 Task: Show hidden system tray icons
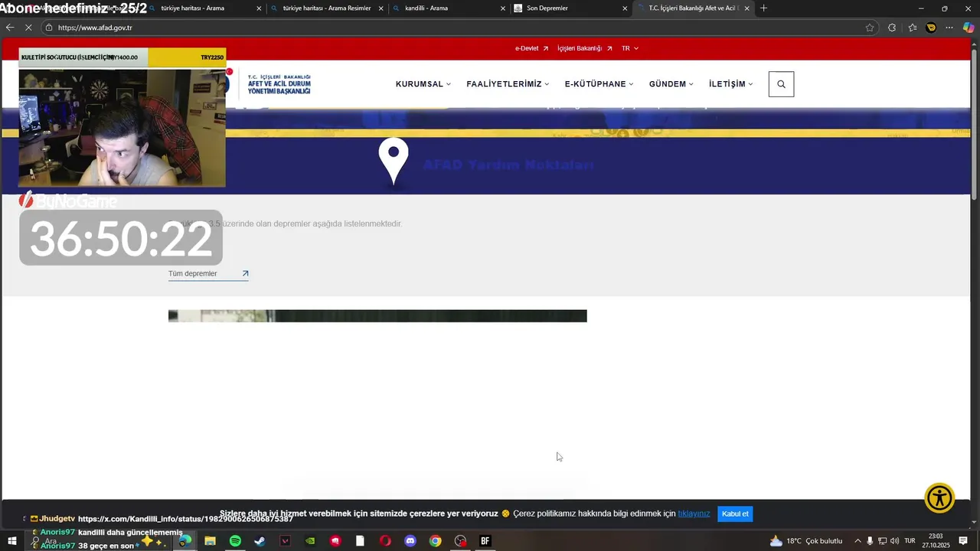tap(857, 541)
